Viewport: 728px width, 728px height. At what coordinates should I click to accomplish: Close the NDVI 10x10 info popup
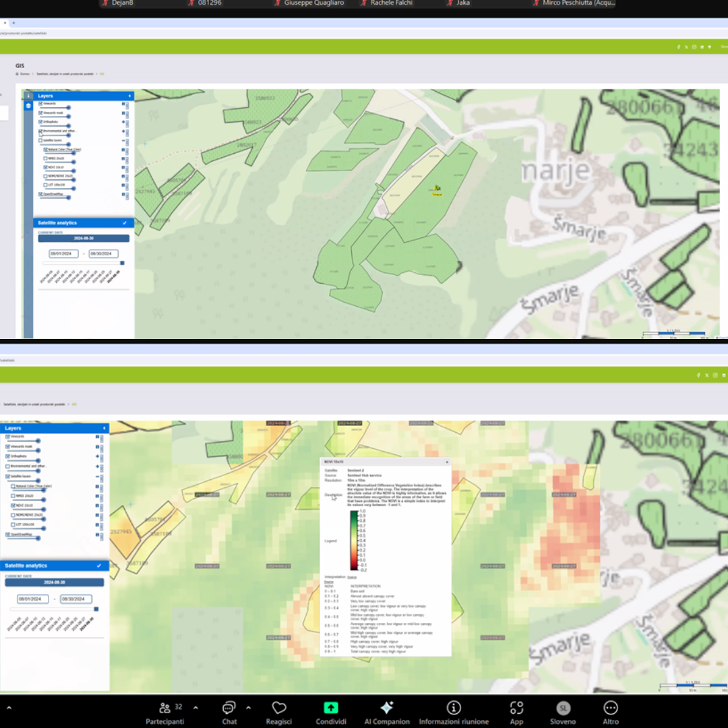(447, 462)
